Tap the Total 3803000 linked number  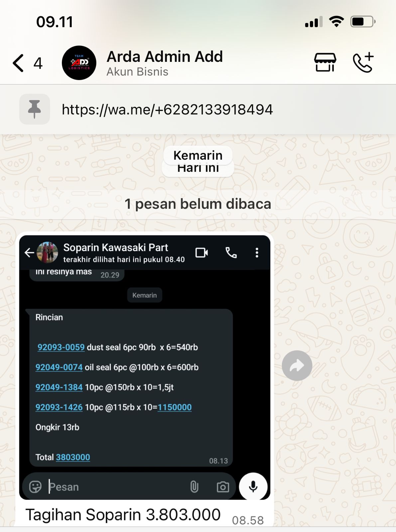(73, 457)
